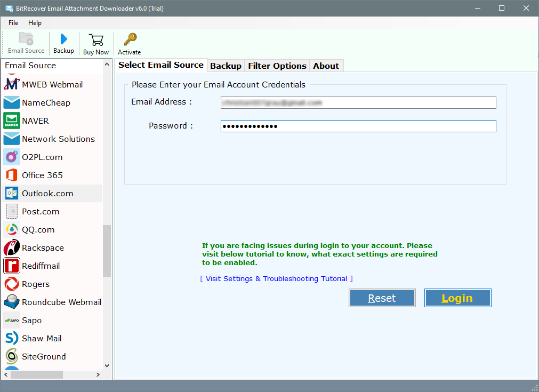539x392 pixels.
Task: Select the SiteGround text entry
Action: pos(44,357)
